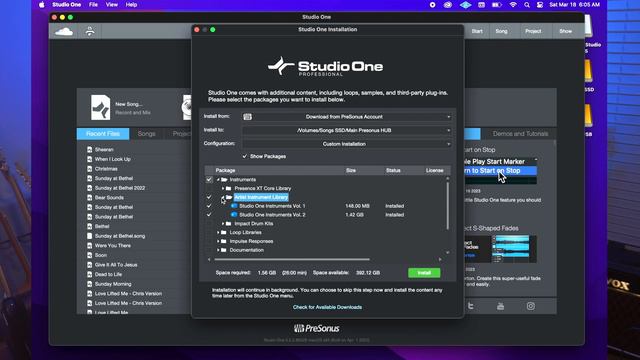Switch to Demos and Tutorials tab
640x360 pixels.
(x=520, y=134)
